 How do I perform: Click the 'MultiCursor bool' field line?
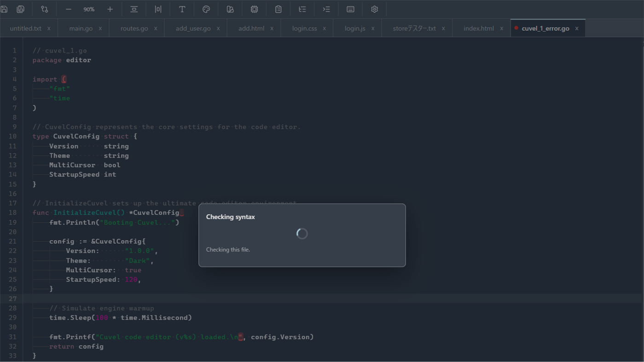(x=85, y=165)
